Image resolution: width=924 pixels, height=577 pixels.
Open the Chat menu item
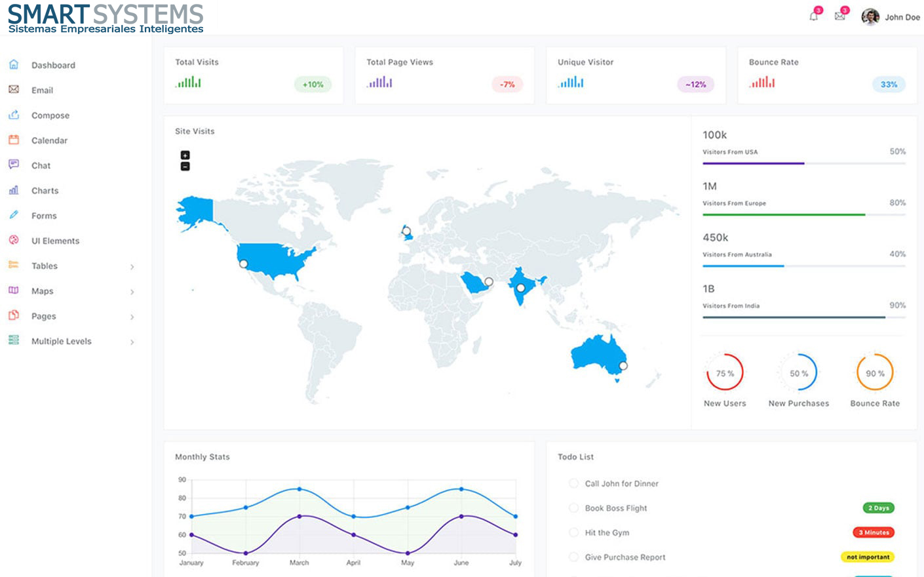coord(41,165)
